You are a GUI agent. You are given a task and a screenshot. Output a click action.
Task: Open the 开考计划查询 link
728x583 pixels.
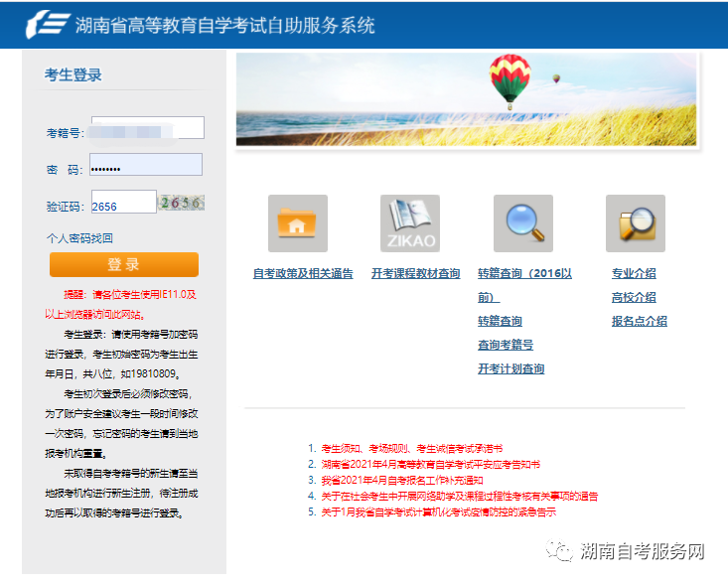[510, 369]
